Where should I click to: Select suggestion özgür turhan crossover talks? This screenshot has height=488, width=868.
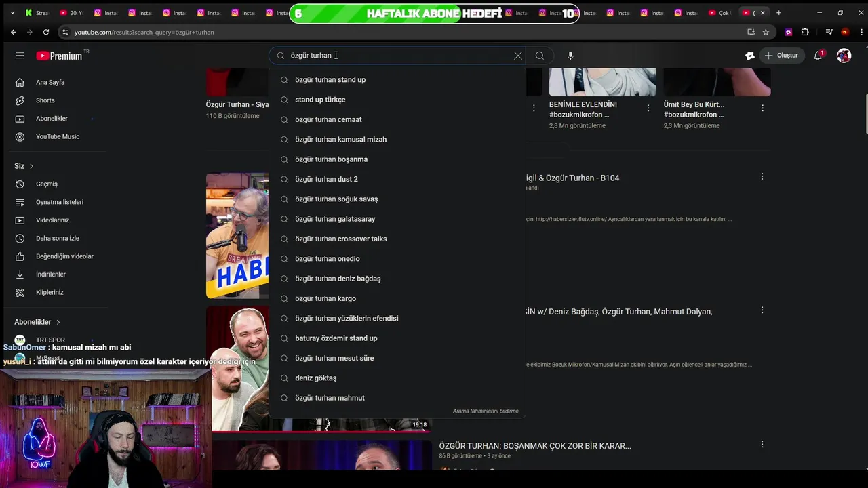click(x=397, y=239)
